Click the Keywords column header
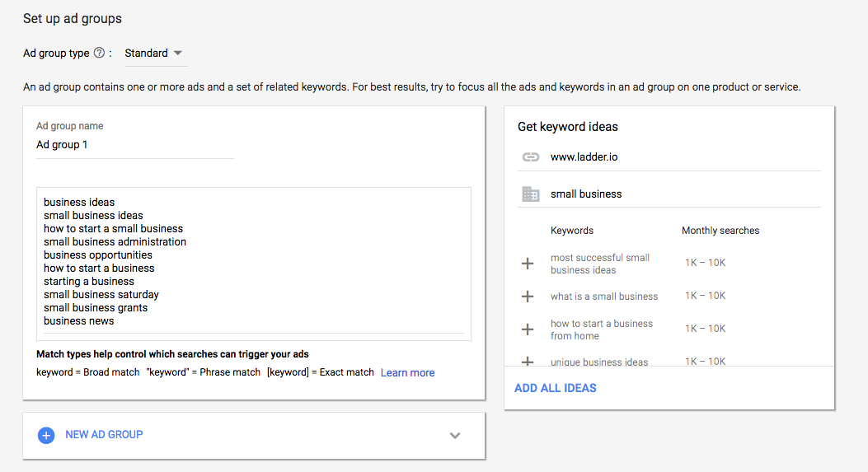 (x=572, y=231)
